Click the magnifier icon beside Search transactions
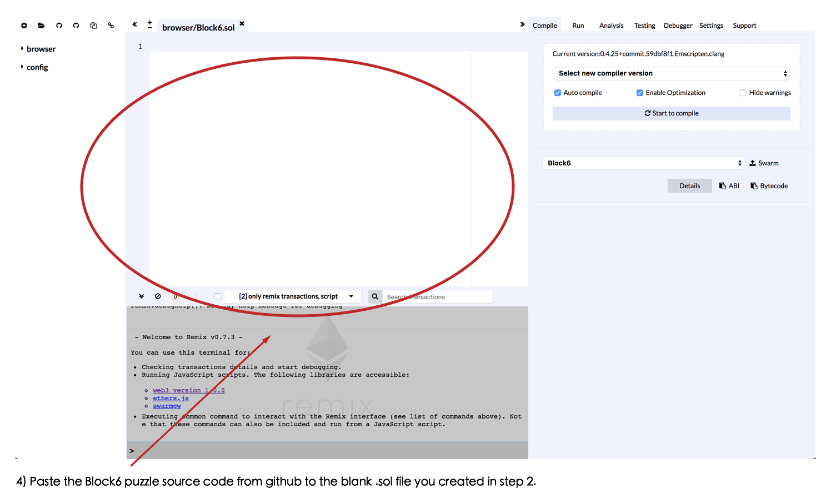Viewport: 831px width, 504px height. (x=375, y=296)
